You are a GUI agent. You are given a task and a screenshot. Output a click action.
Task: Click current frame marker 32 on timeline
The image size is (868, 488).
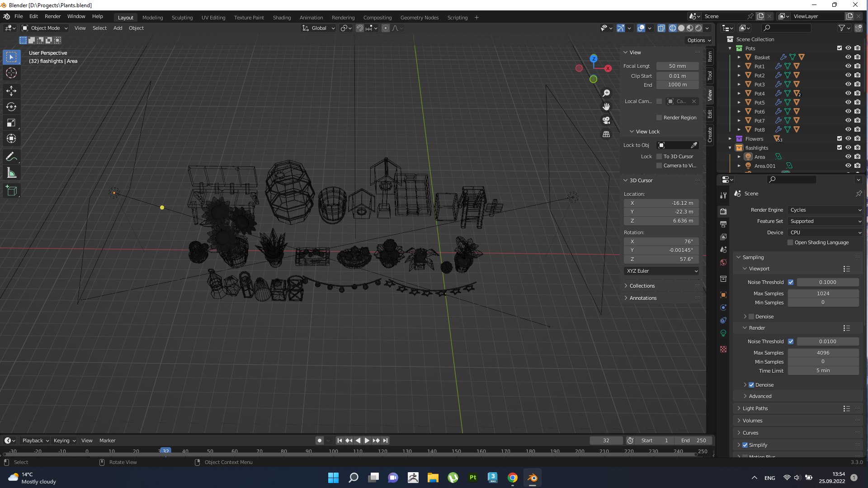pos(165,451)
